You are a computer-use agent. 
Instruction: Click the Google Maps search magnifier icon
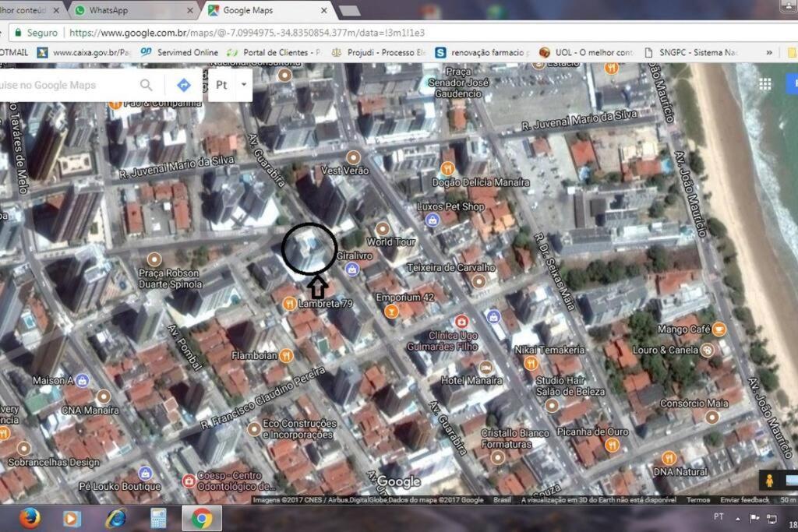(146, 85)
